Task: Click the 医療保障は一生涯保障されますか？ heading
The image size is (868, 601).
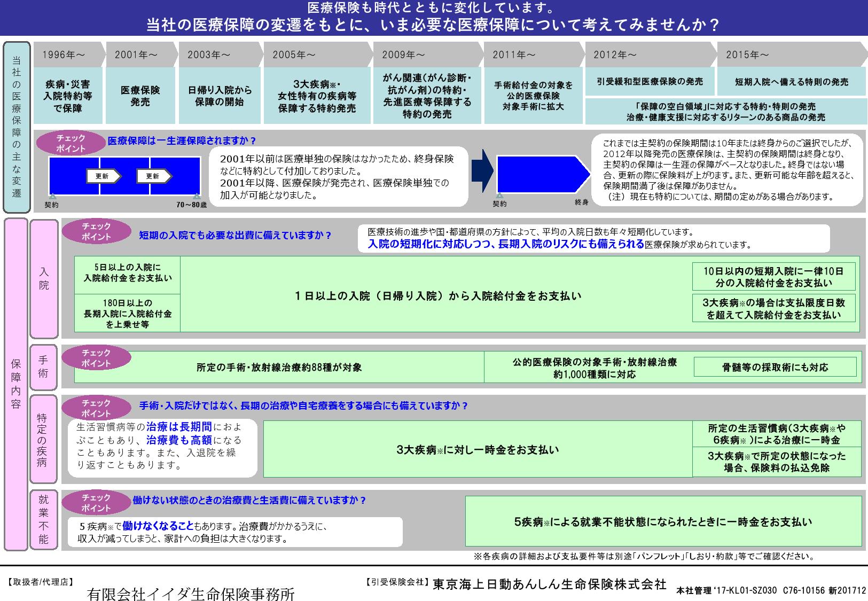Action: pos(182,141)
